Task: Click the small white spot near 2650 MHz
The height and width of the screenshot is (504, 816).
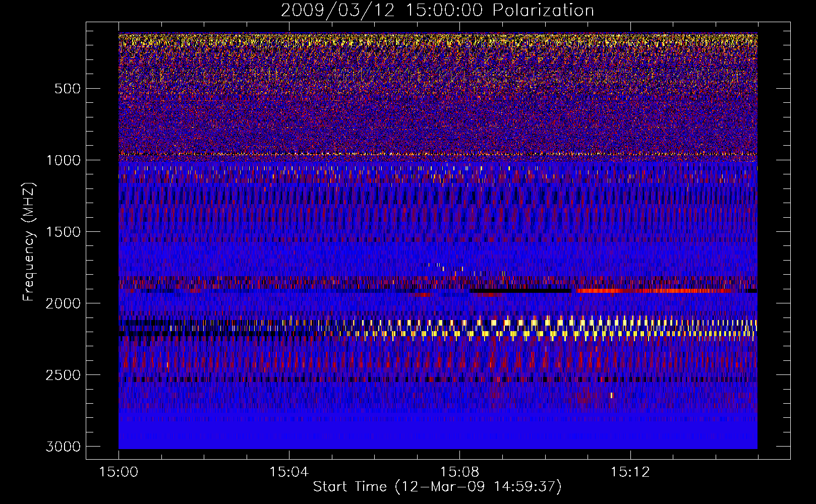Action: [x=612, y=395]
